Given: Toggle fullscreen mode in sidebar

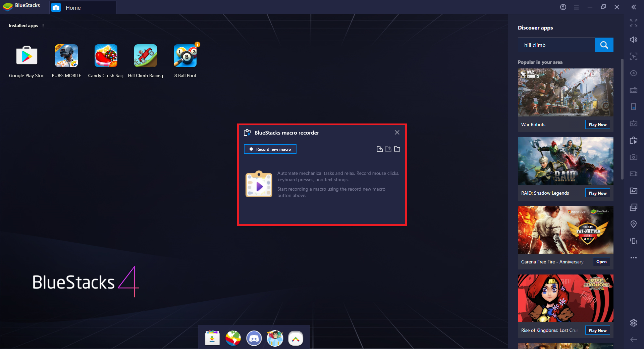Looking at the screenshot, I should coord(634,23).
